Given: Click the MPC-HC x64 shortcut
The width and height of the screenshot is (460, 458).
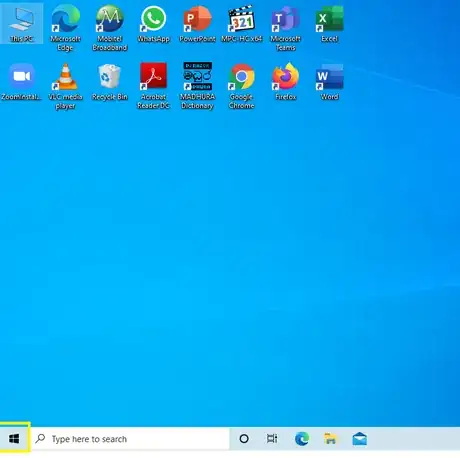Looking at the screenshot, I should click(x=242, y=24).
